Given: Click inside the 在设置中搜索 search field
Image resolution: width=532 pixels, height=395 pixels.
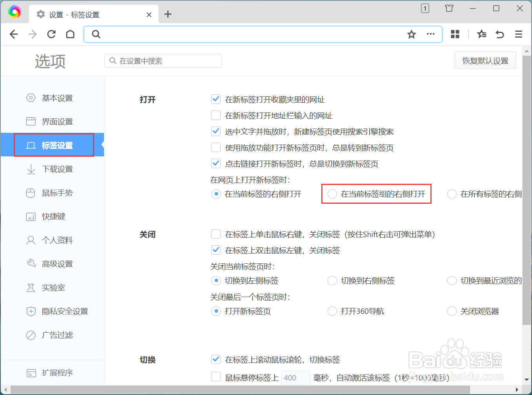Looking at the screenshot, I should coord(163,60).
